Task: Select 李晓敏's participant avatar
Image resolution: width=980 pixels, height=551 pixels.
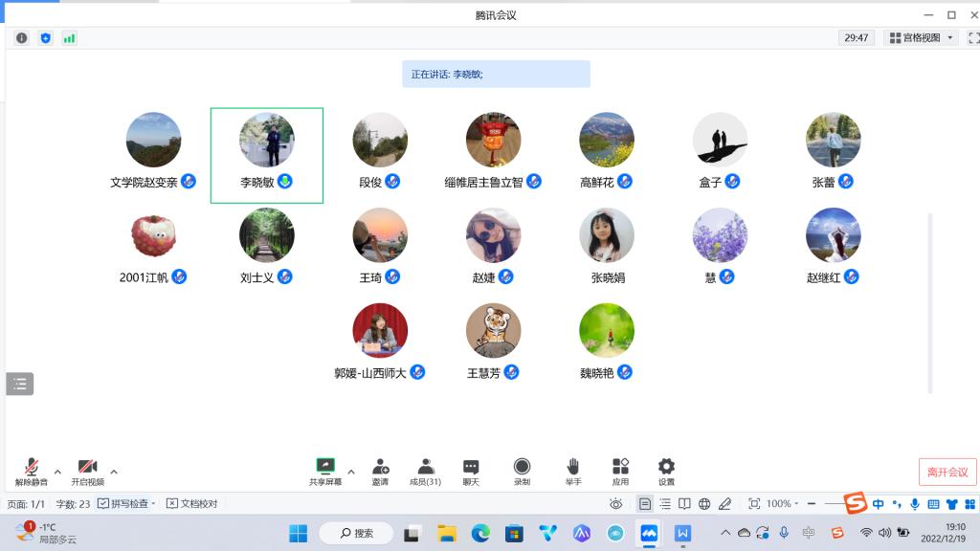Action: click(x=267, y=141)
